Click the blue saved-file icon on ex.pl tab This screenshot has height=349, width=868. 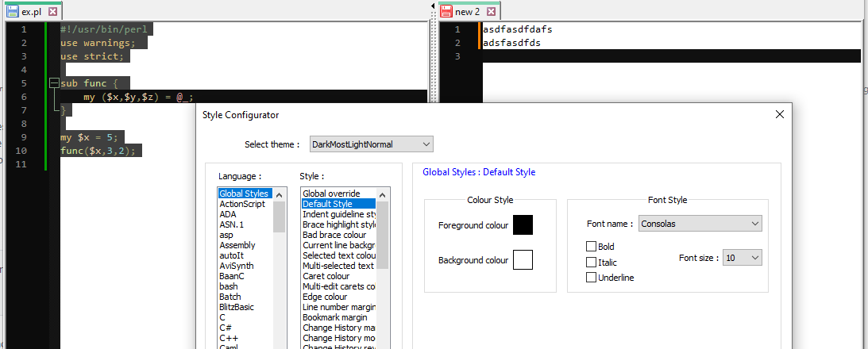click(x=12, y=12)
